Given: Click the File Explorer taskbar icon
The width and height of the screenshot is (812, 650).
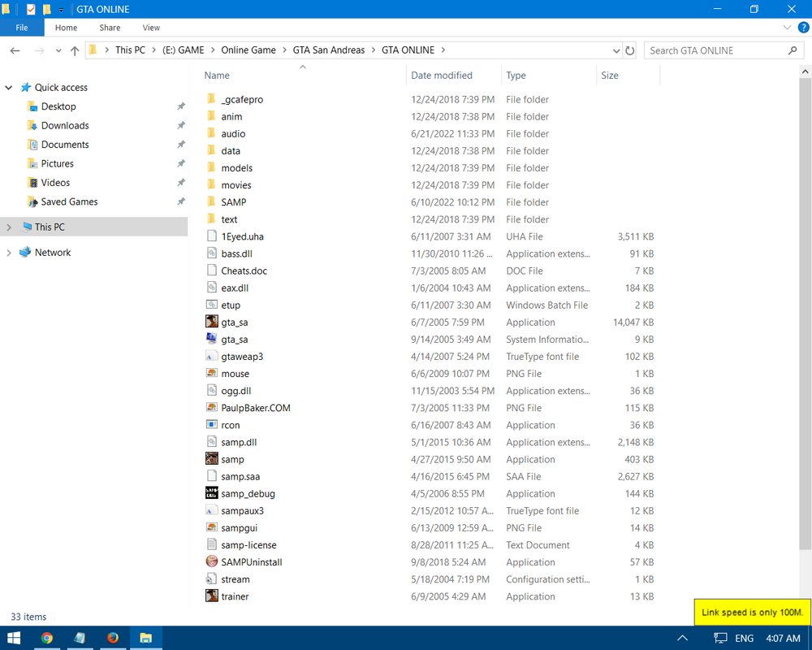Looking at the screenshot, I should 145,638.
